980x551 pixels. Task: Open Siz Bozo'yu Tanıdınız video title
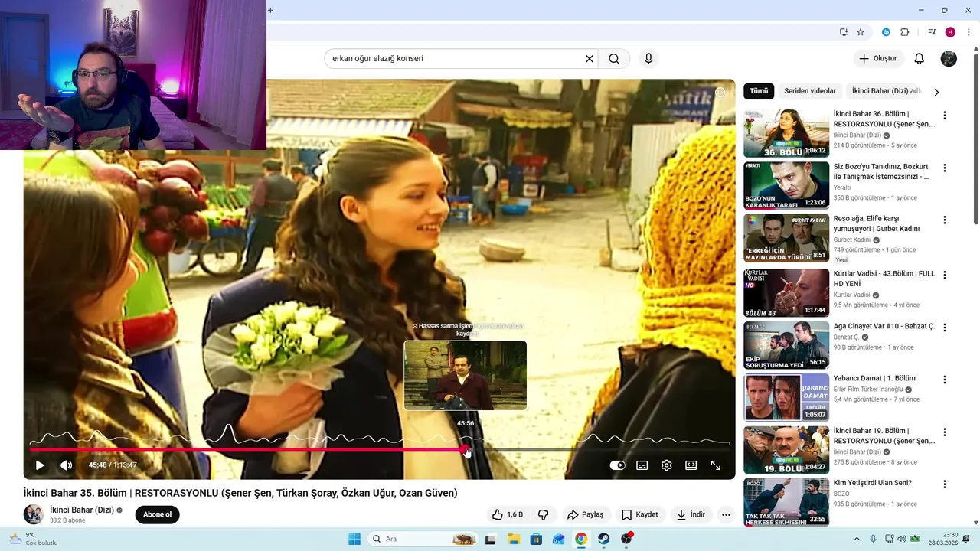(881, 171)
